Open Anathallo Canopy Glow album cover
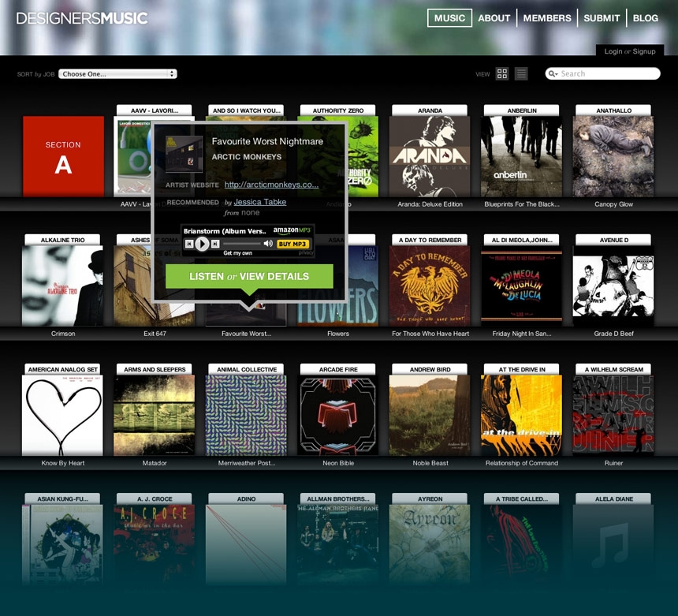This screenshot has height=616, width=678. [x=613, y=157]
